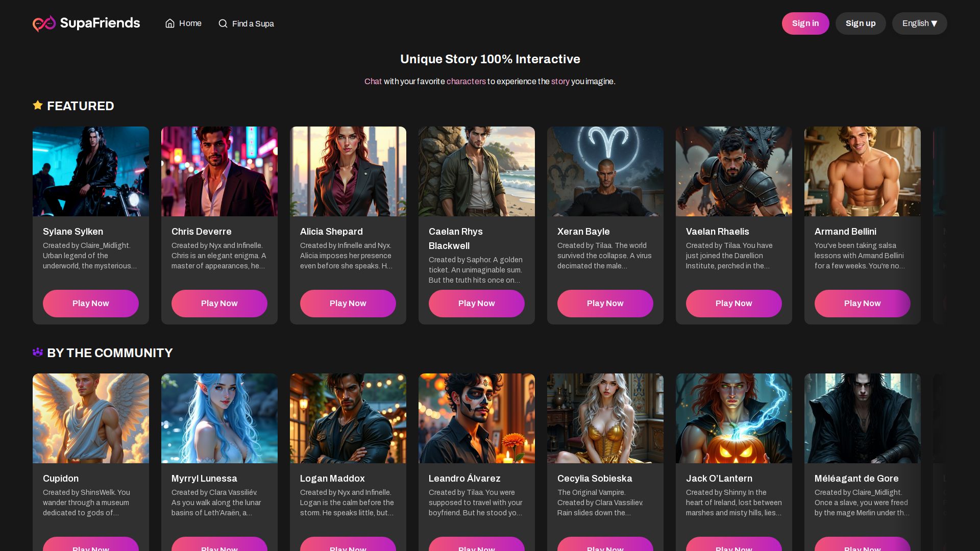Click the SupaFriends infinity logo icon
980x551 pixels.
click(x=44, y=23)
